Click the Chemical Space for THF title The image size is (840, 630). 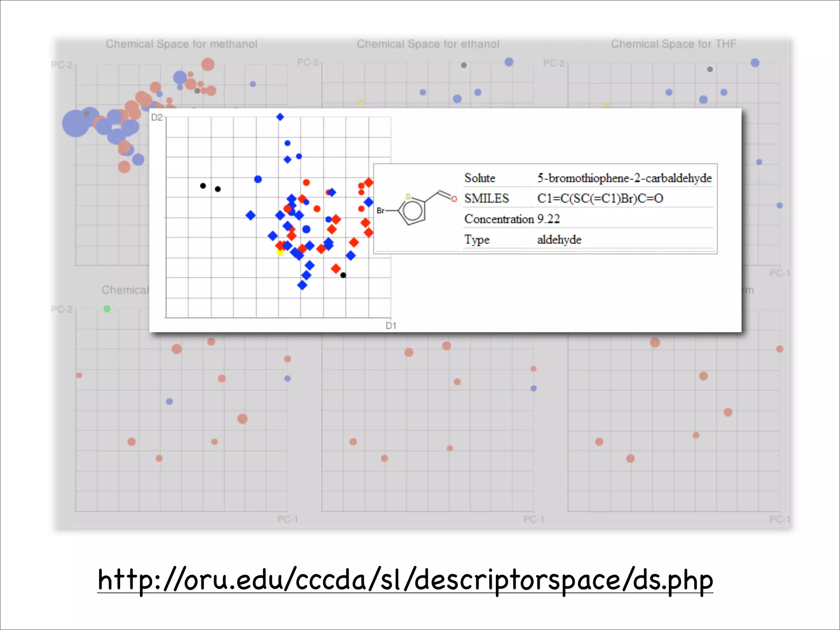click(674, 44)
